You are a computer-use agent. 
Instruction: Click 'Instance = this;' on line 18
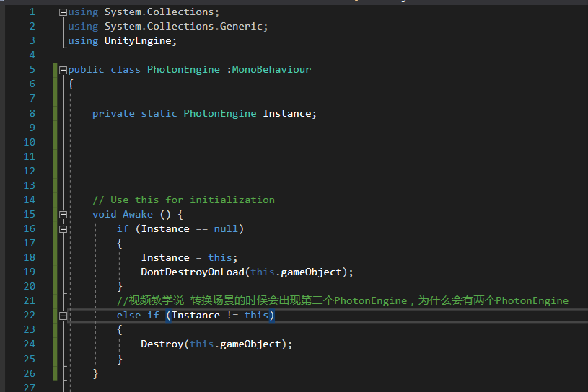click(x=189, y=257)
